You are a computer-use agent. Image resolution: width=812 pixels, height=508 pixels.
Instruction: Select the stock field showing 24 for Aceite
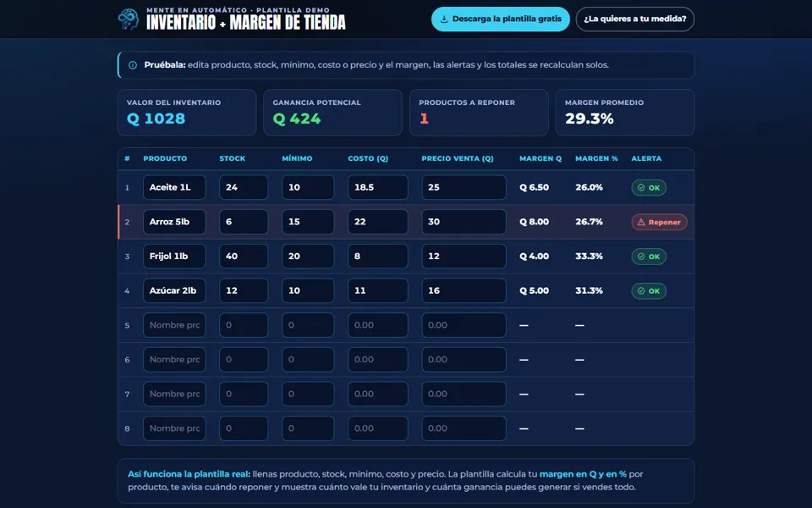coord(244,187)
